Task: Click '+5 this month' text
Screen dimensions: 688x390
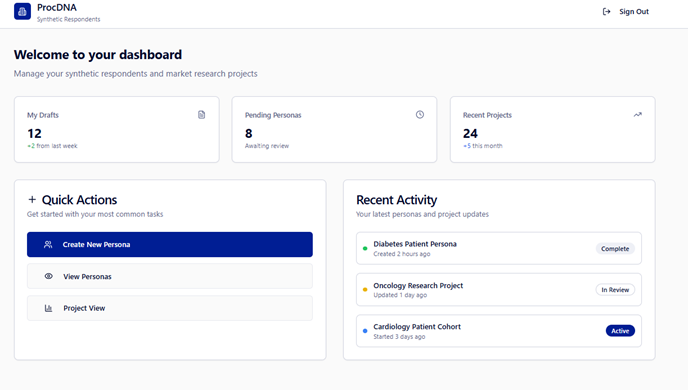Action: tap(483, 146)
